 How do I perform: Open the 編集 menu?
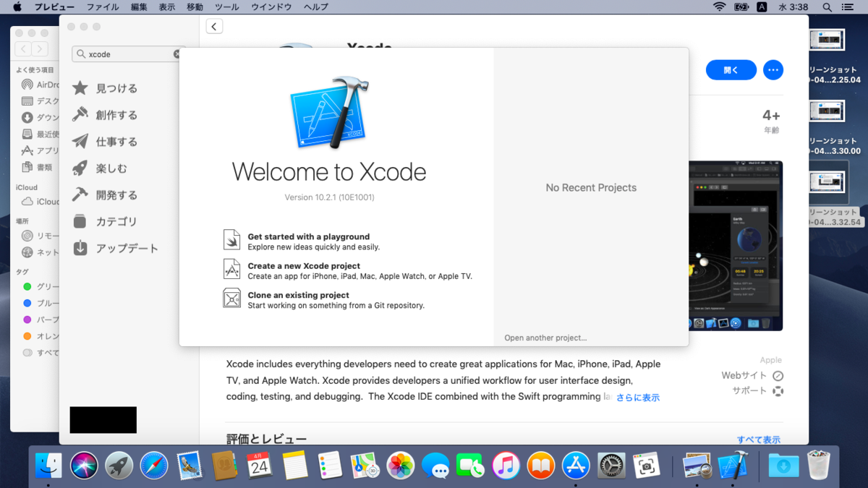139,7
